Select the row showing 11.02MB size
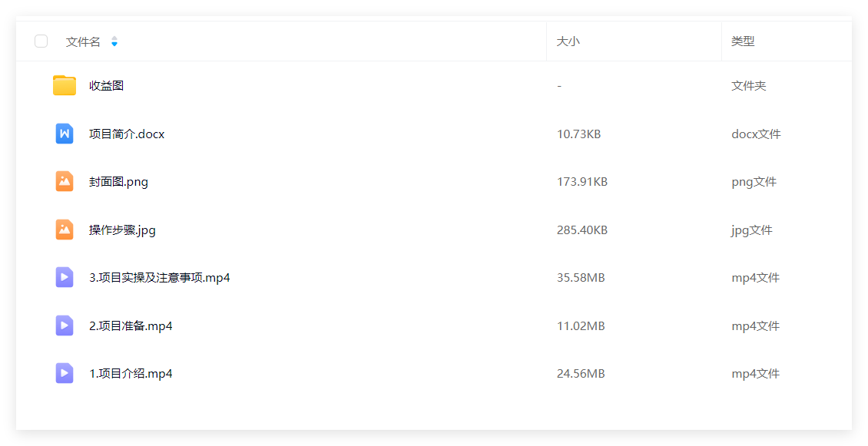Image resolution: width=868 pixels, height=446 pixels. pos(434,325)
